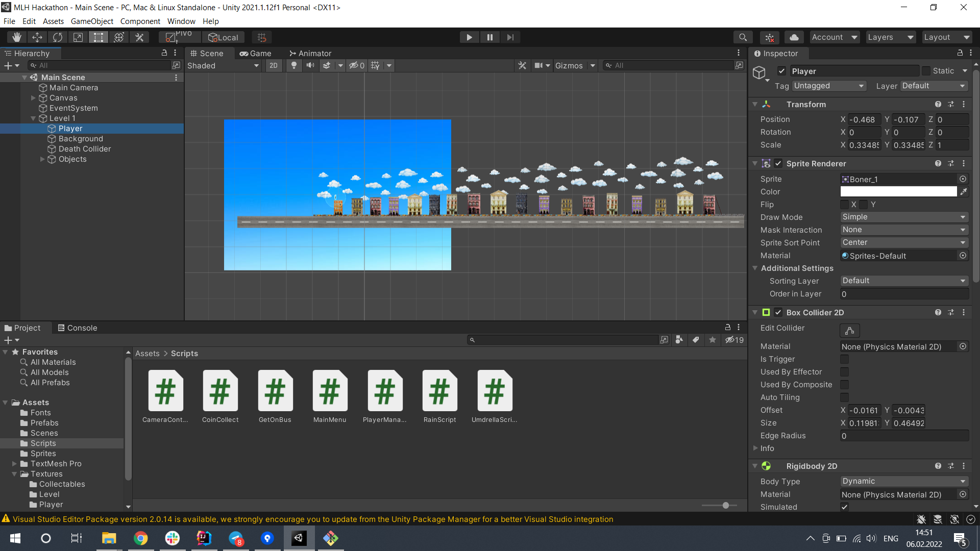The height and width of the screenshot is (551, 980).
Task: Toggle the 2D view button
Action: point(274,65)
